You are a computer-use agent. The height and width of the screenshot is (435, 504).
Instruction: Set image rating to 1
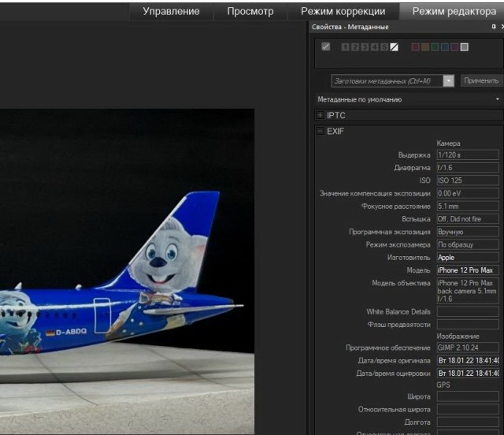coord(346,47)
